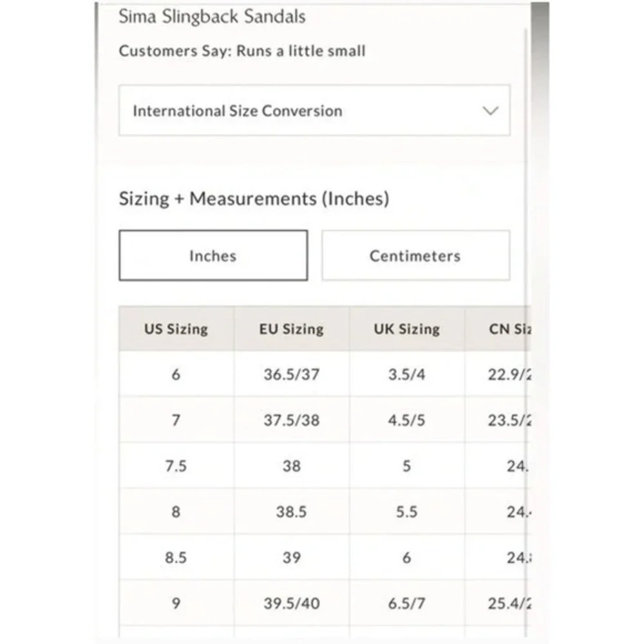This screenshot has width=644, height=644.
Task: Click the UK Sizing column header
Action: click(406, 328)
